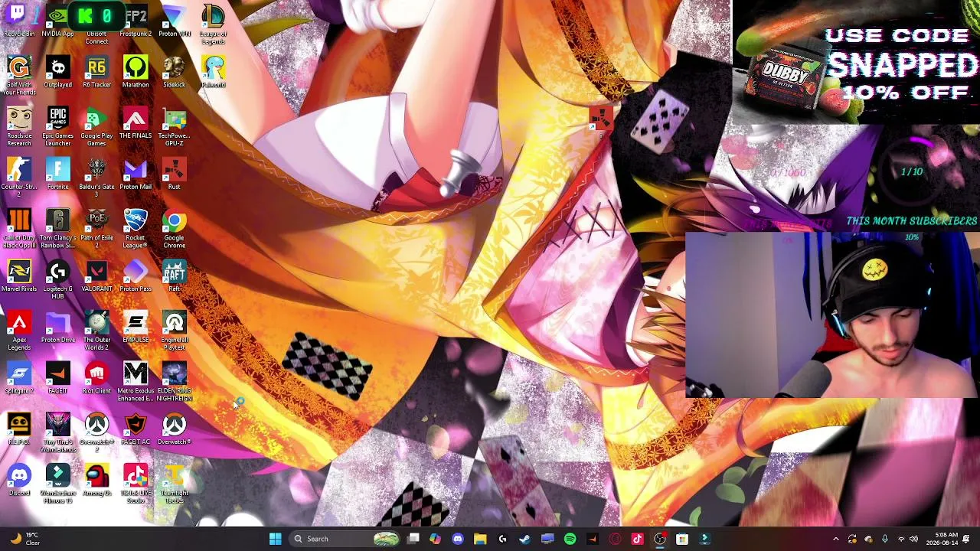980x551 pixels.
Task: Select the Raft game icon
Action: click(x=175, y=276)
